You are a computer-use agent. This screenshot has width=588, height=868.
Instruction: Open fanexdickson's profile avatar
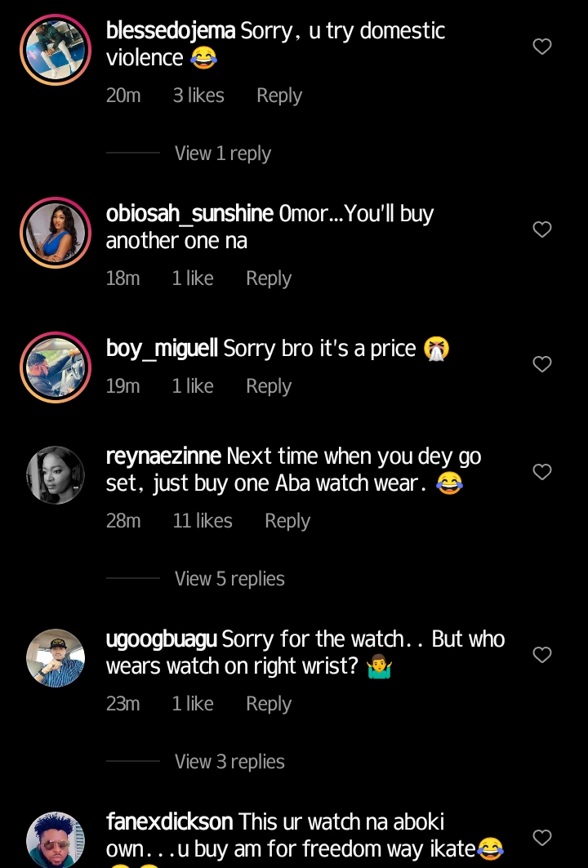pyautogui.click(x=56, y=839)
